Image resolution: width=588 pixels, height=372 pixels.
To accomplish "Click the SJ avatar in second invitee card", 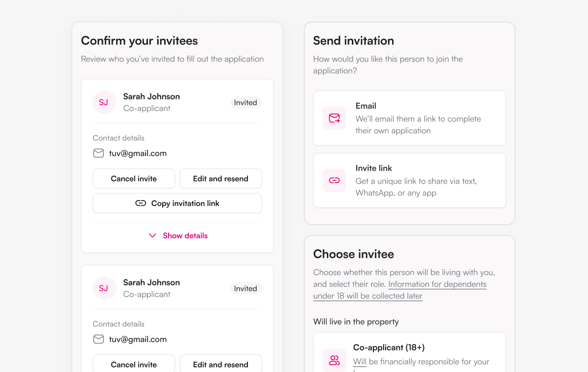I will 104,288.
